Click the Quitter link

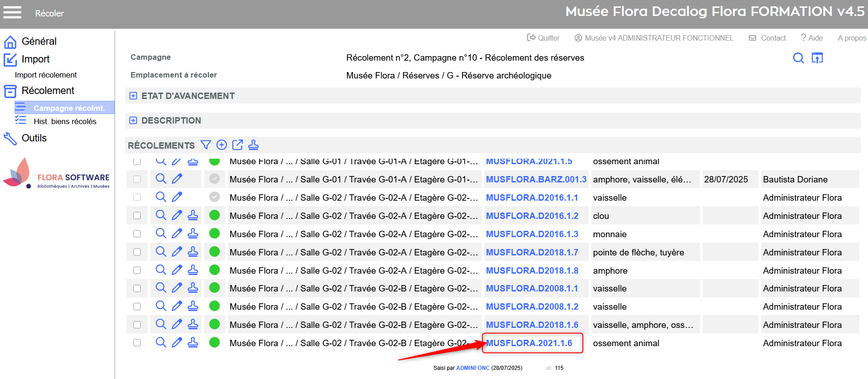(543, 38)
